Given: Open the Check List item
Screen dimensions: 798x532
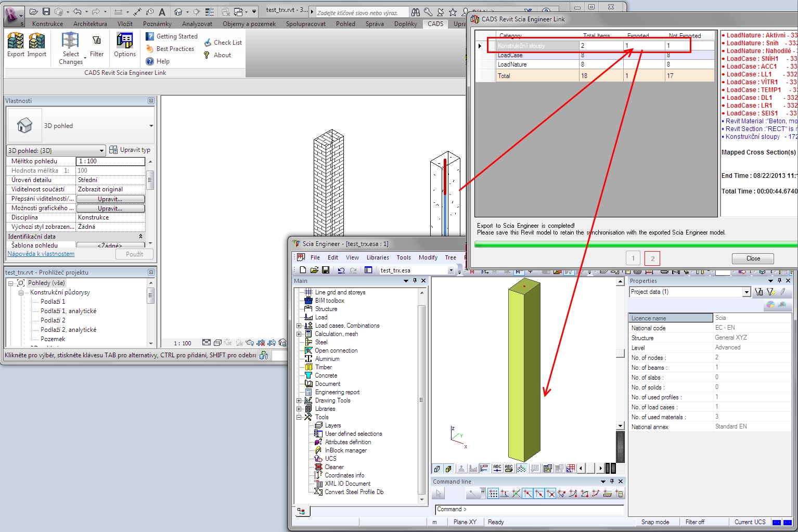Looking at the screenshot, I should [x=223, y=43].
